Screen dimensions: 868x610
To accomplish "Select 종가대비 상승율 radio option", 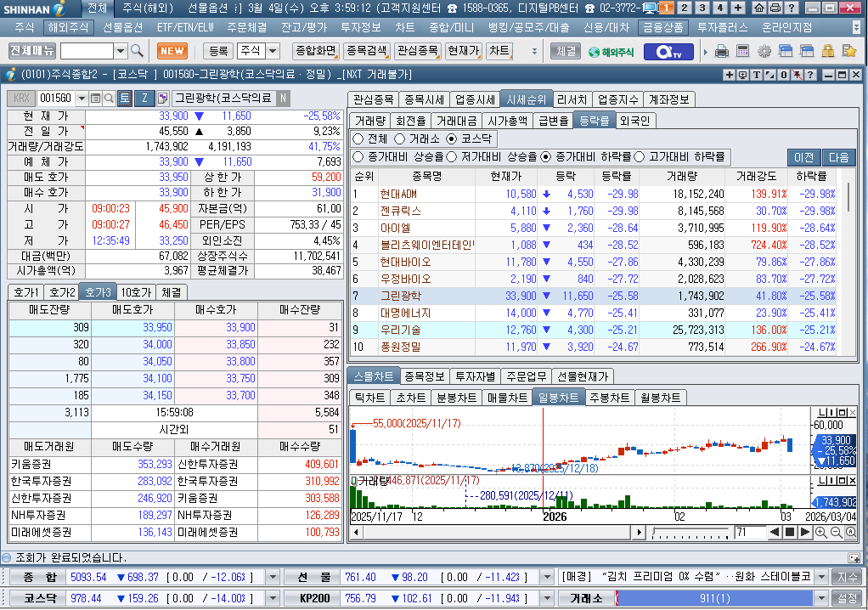I will [358, 157].
